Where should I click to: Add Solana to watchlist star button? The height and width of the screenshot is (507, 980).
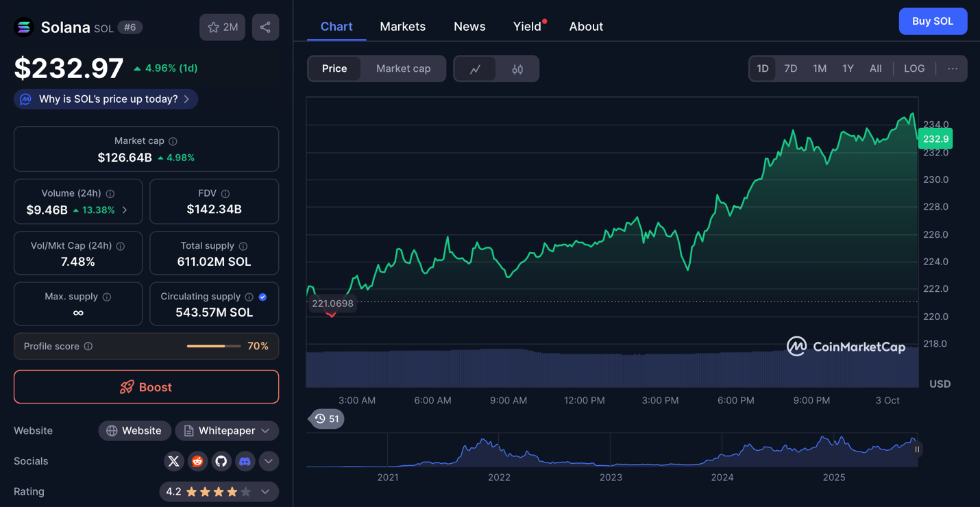pos(222,27)
